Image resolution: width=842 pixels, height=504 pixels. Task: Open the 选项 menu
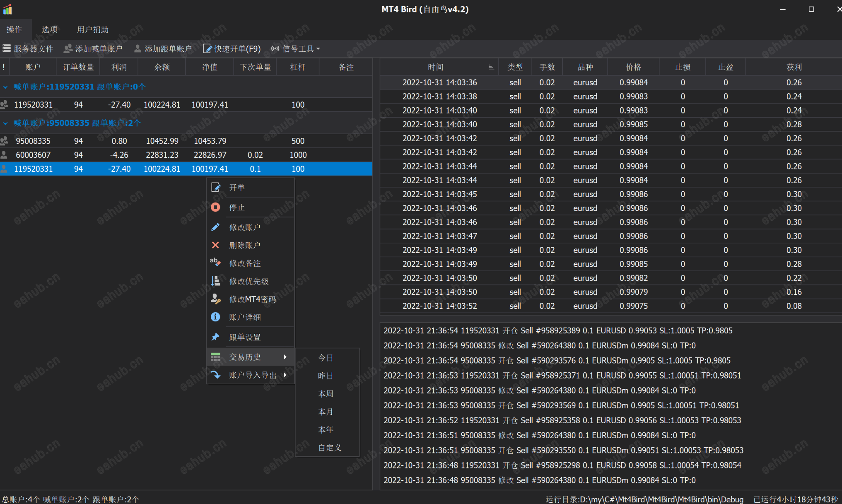[x=50, y=29]
